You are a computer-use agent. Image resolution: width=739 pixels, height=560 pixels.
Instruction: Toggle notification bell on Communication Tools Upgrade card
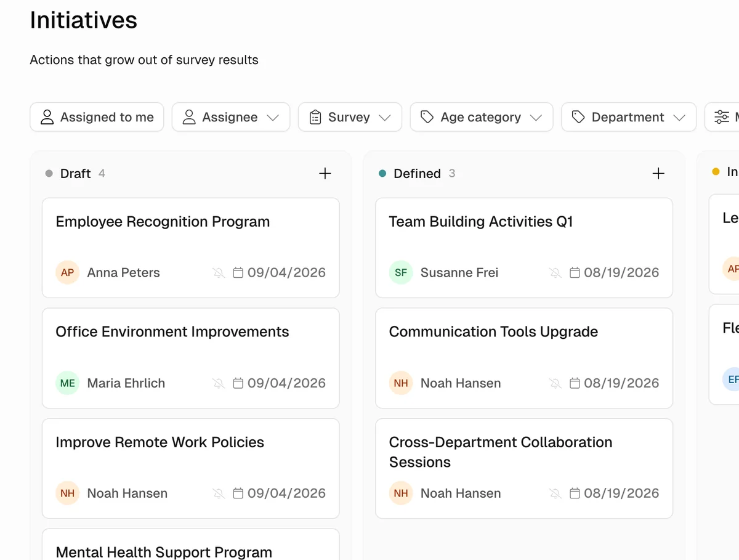[555, 383]
